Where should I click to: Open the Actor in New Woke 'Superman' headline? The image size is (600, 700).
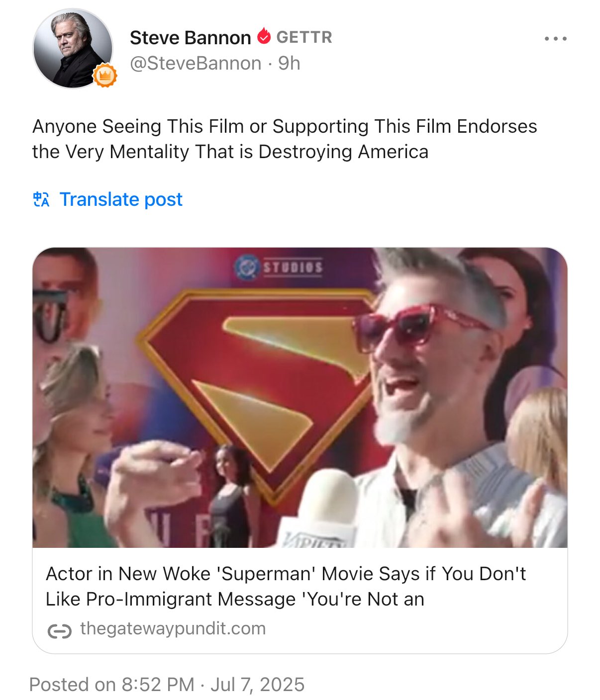tap(286, 586)
